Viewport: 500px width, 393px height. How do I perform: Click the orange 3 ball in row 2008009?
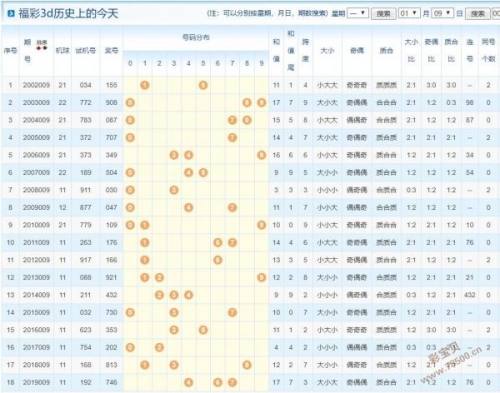point(174,190)
